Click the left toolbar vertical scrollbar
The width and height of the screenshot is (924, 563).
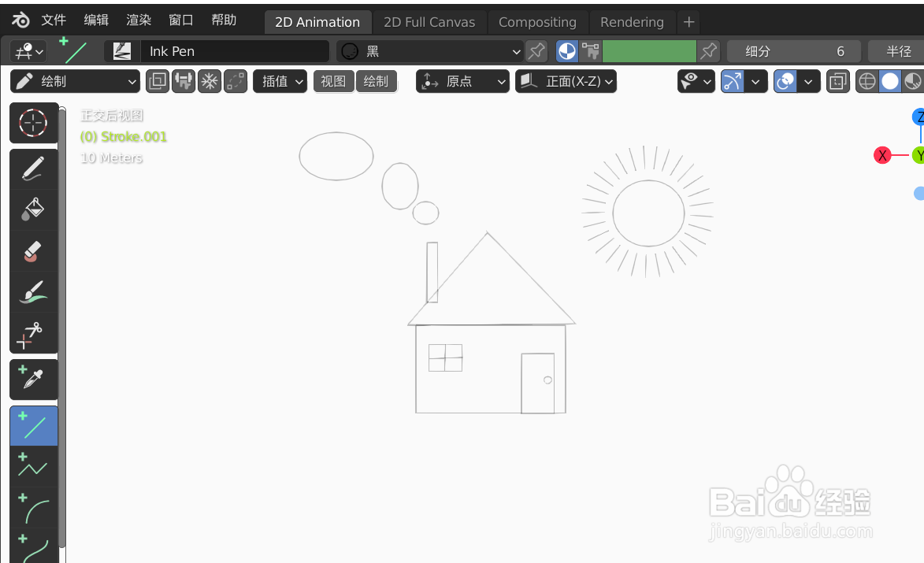coord(62,330)
